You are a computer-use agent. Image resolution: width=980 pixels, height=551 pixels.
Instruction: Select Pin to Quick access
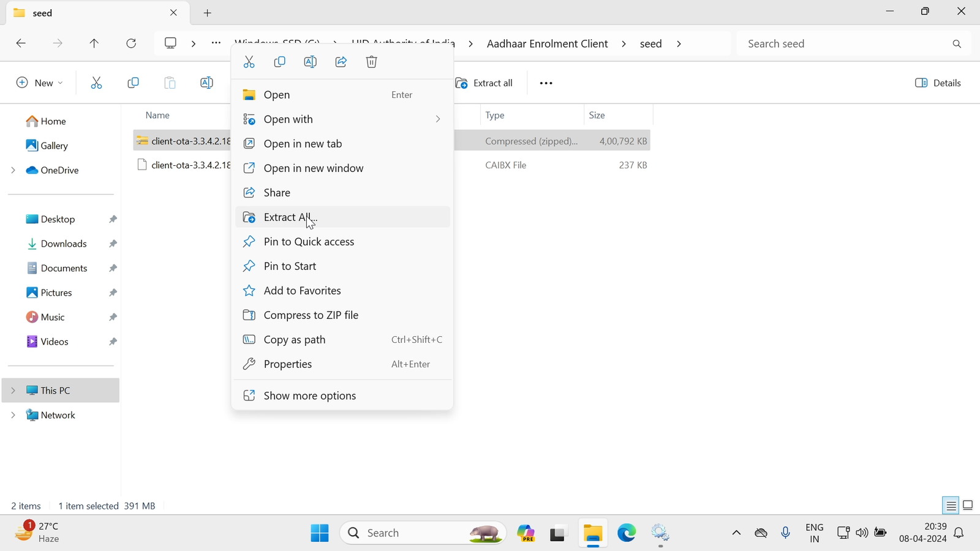[x=342, y=241]
